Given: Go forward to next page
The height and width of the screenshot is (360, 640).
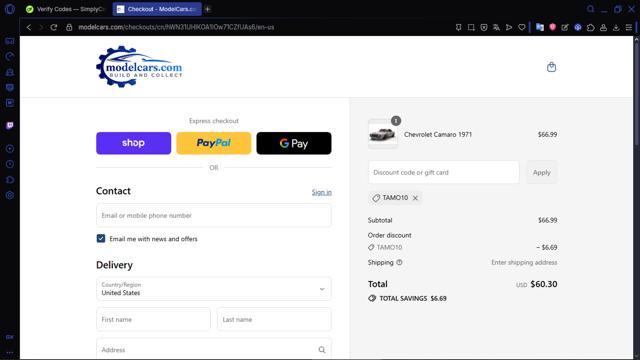Looking at the screenshot, I should [x=41, y=27].
